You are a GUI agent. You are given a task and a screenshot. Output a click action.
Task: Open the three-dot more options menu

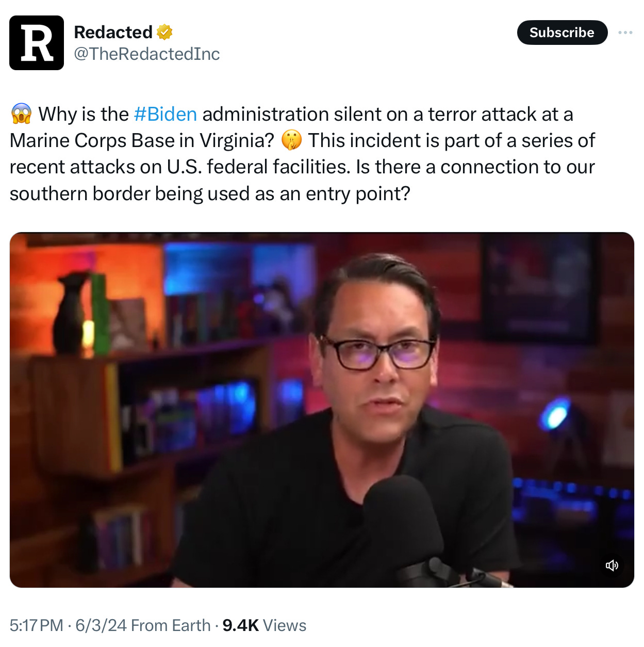pyautogui.click(x=625, y=33)
